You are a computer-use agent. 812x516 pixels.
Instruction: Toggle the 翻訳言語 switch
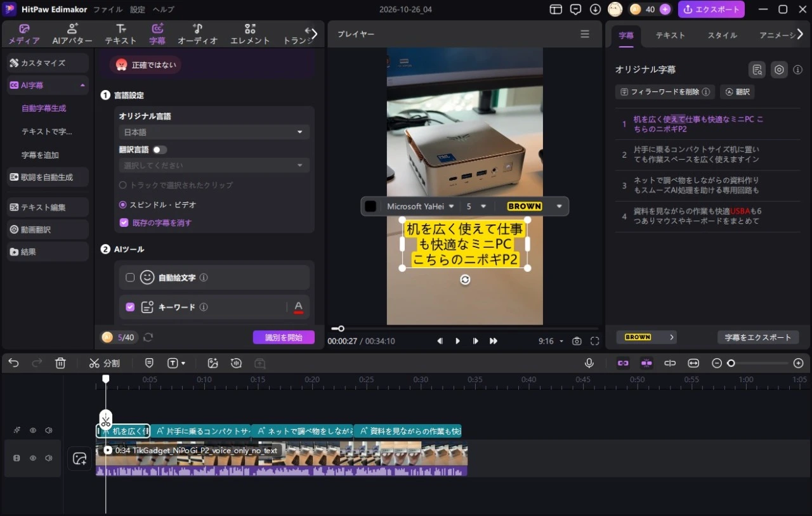pos(160,150)
